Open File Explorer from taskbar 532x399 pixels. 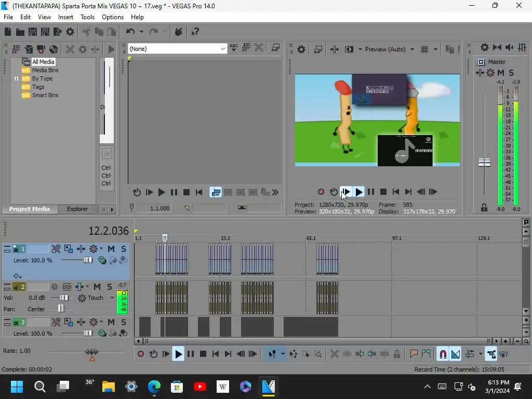pyautogui.click(x=109, y=386)
